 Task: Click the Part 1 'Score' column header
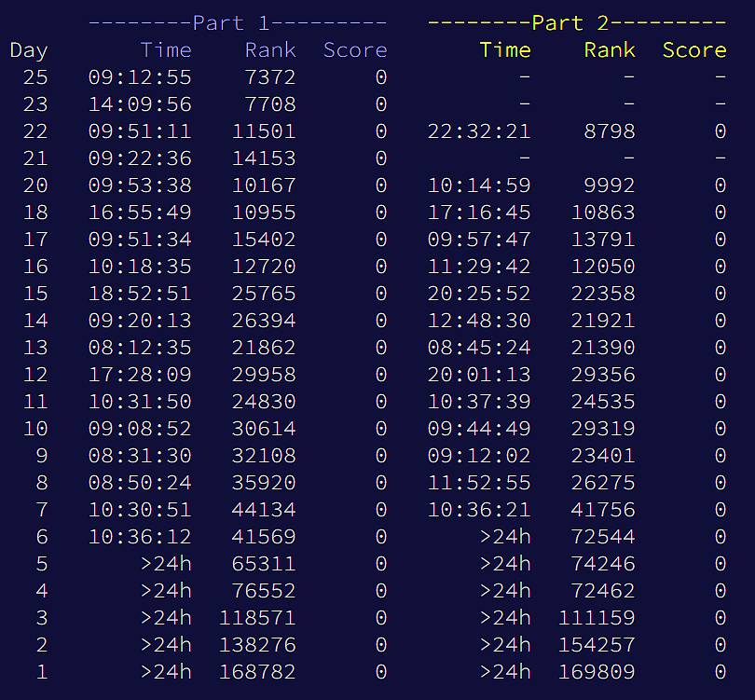355,50
